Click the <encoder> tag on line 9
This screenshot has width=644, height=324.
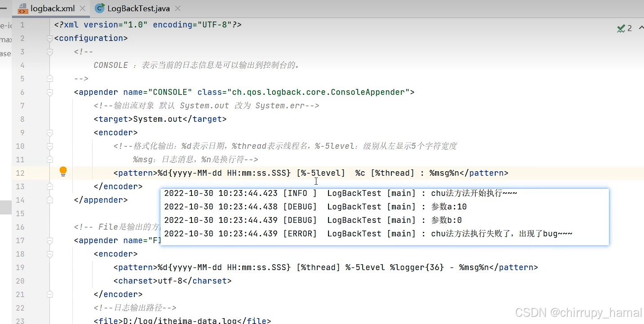click(x=116, y=133)
